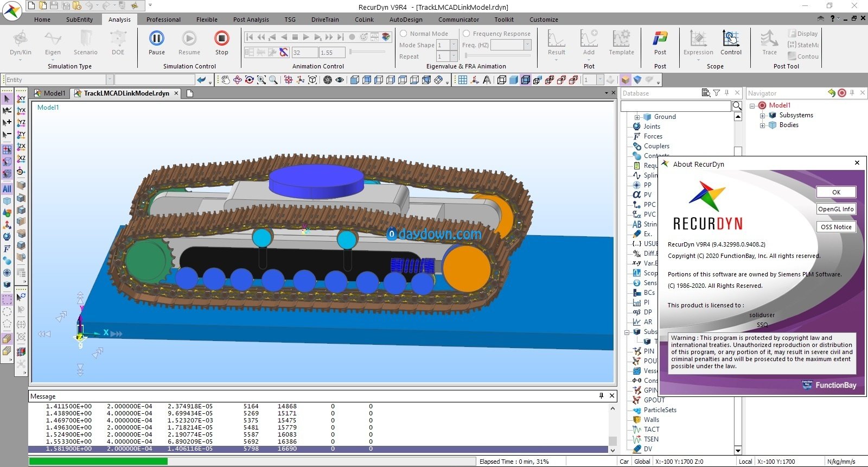Image resolution: width=868 pixels, height=467 pixels.
Task: Select Couplers in Database tree
Action: point(656,146)
